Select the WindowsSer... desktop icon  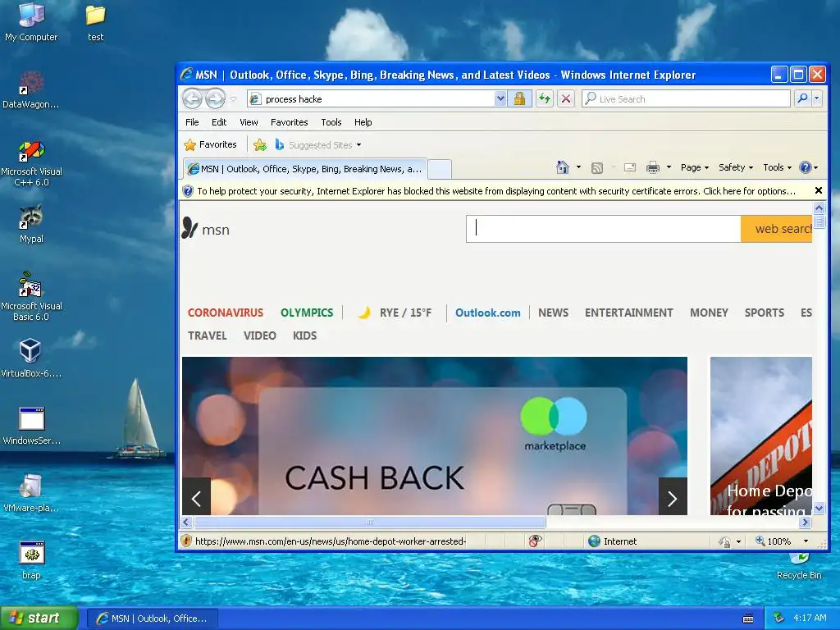(31, 426)
